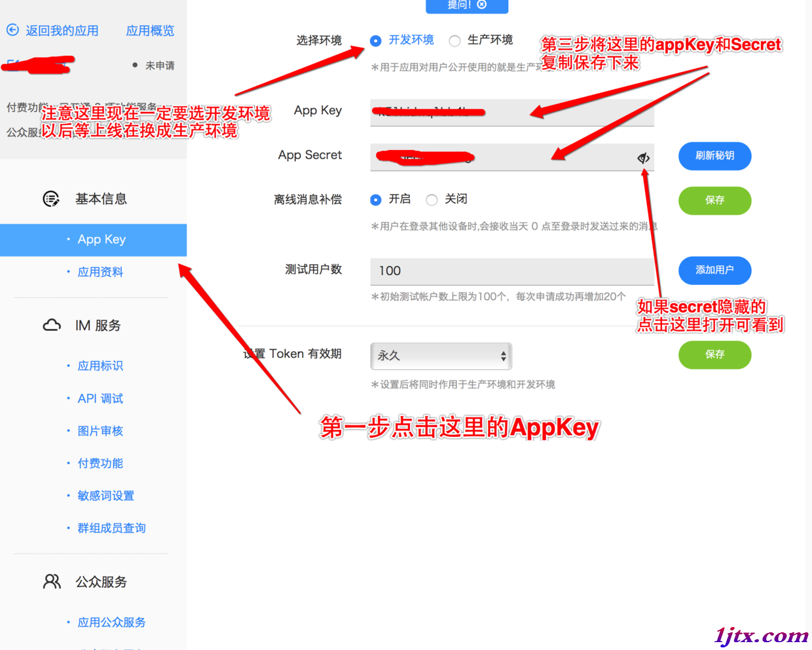
Task: Open 敏感词设置 in the sidebar
Action: [x=105, y=495]
